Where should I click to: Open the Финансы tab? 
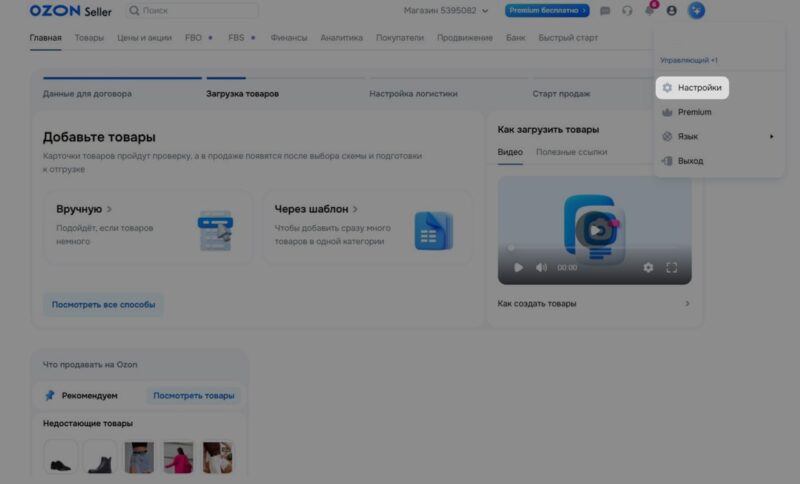pos(289,38)
